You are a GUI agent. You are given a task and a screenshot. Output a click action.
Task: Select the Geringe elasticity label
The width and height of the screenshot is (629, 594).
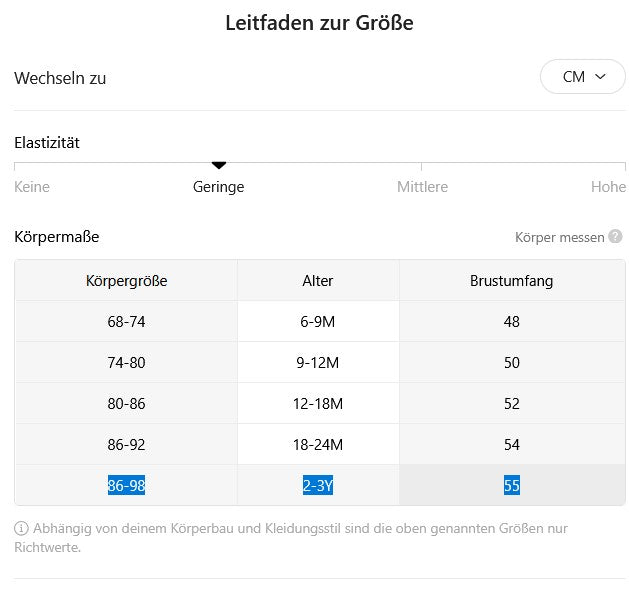tap(219, 187)
